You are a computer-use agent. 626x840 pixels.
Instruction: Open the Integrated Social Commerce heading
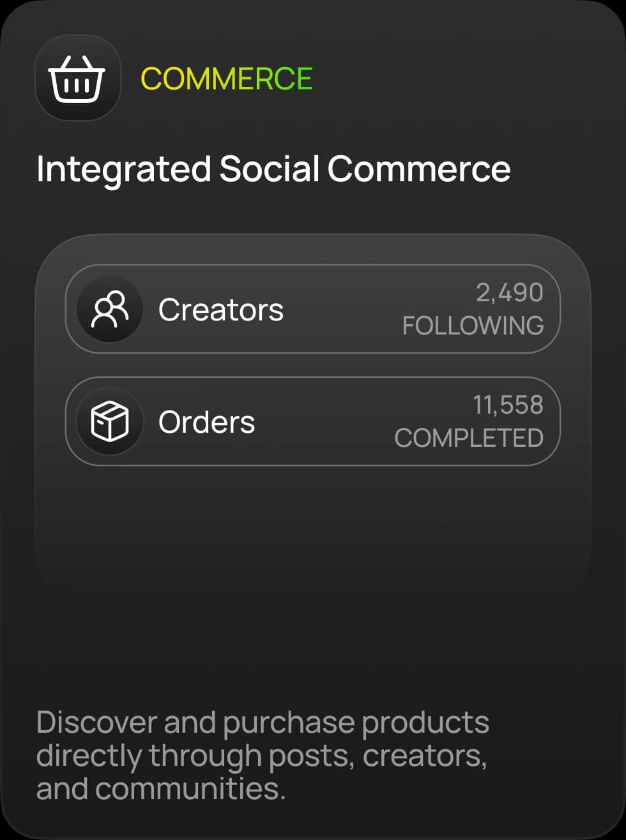tap(273, 169)
